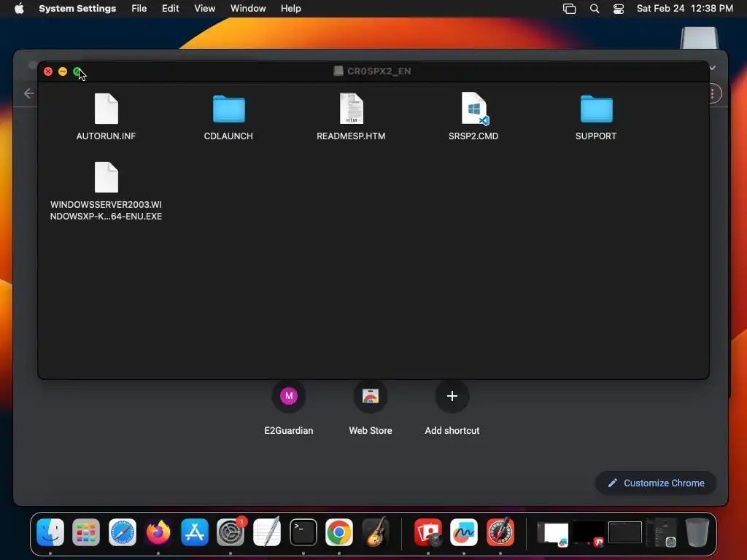Open the App Store from the Dock
Screen dimensions: 747x560
194,532
